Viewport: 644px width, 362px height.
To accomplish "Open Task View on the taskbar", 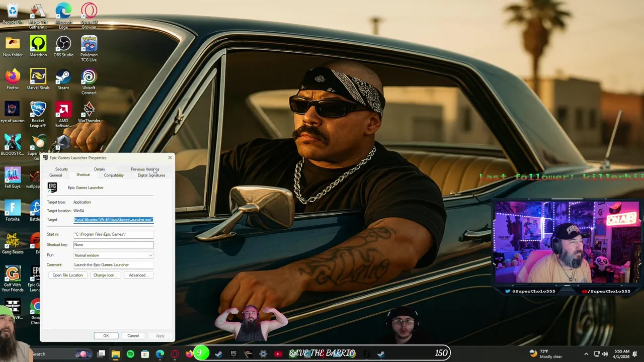I will point(101,354).
